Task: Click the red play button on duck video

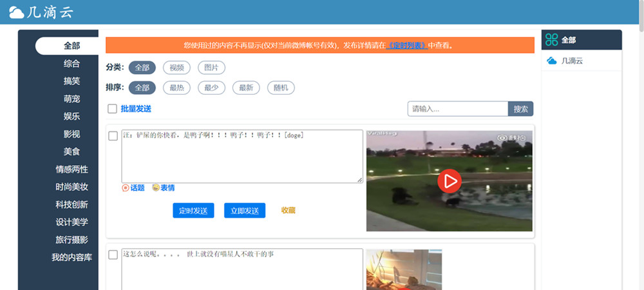Action: 450,181
